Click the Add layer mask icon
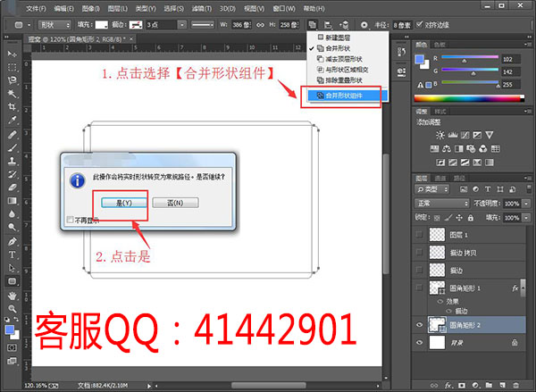The image size is (536, 392). click(x=462, y=386)
